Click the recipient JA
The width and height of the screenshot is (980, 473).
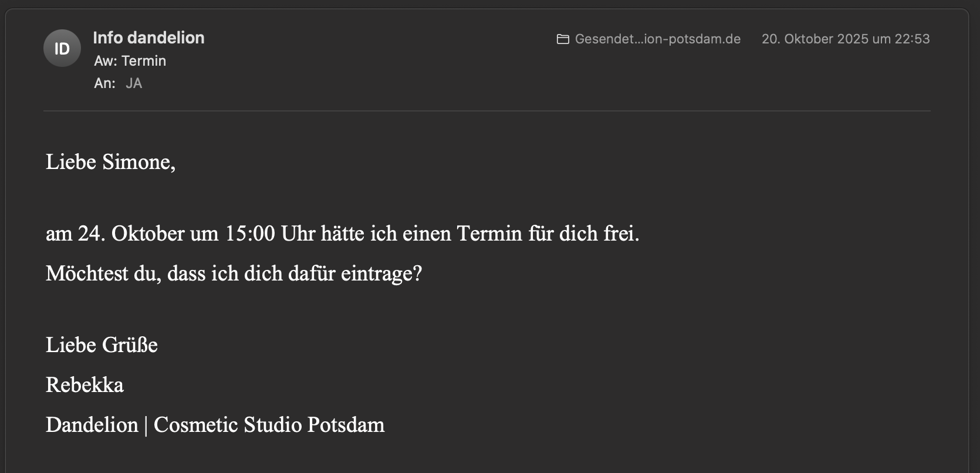[x=134, y=83]
